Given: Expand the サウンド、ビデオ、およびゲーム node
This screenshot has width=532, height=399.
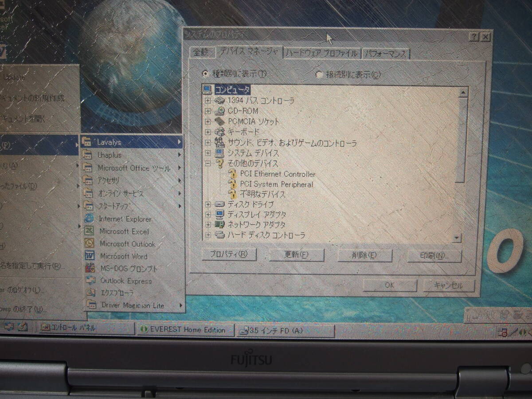Looking at the screenshot, I should (x=208, y=143).
